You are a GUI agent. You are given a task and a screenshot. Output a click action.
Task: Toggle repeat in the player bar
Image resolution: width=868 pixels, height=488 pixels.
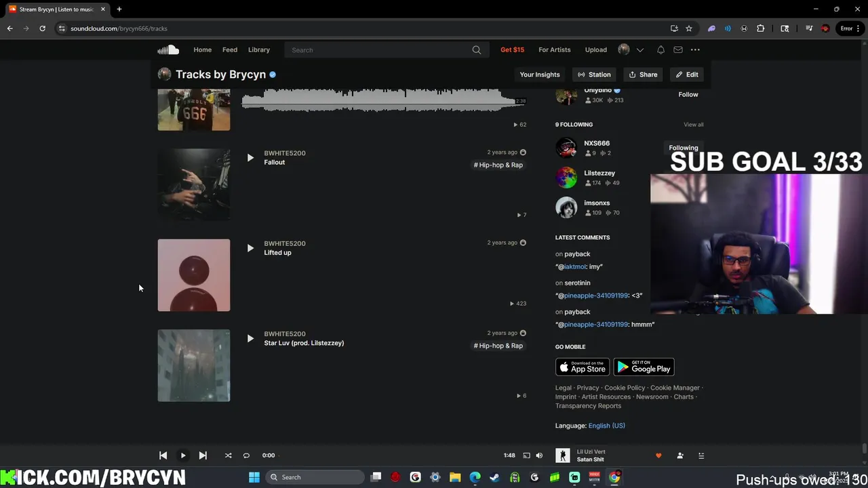[246, 455]
